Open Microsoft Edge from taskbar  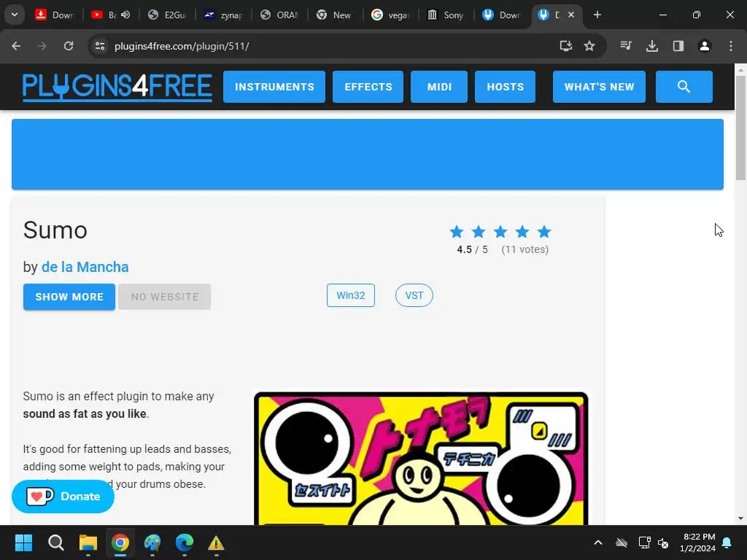coord(185,542)
